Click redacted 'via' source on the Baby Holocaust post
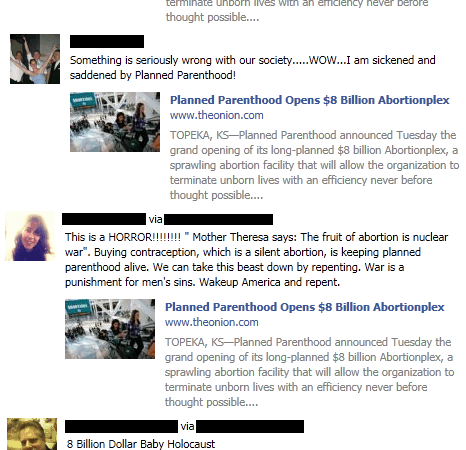Screen dimensions: 466x450 (x=250, y=426)
